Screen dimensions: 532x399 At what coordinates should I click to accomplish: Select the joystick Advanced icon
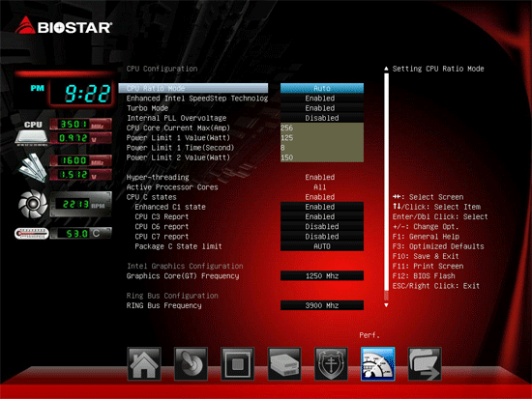(191, 364)
